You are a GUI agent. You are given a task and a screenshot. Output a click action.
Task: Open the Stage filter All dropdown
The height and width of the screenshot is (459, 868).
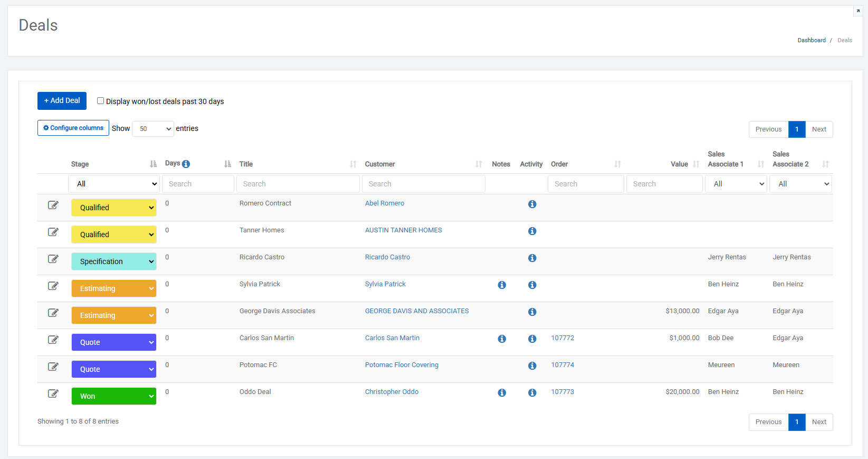114,184
